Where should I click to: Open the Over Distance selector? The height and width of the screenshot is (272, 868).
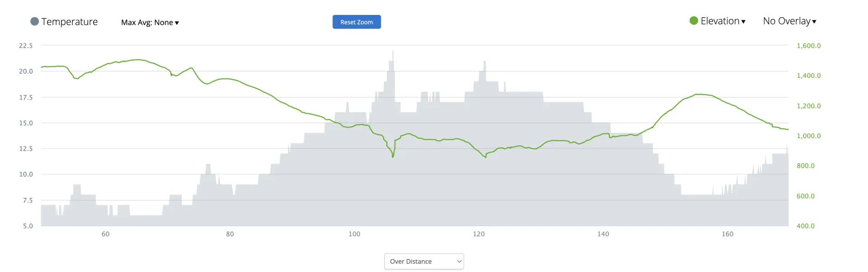[424, 262]
